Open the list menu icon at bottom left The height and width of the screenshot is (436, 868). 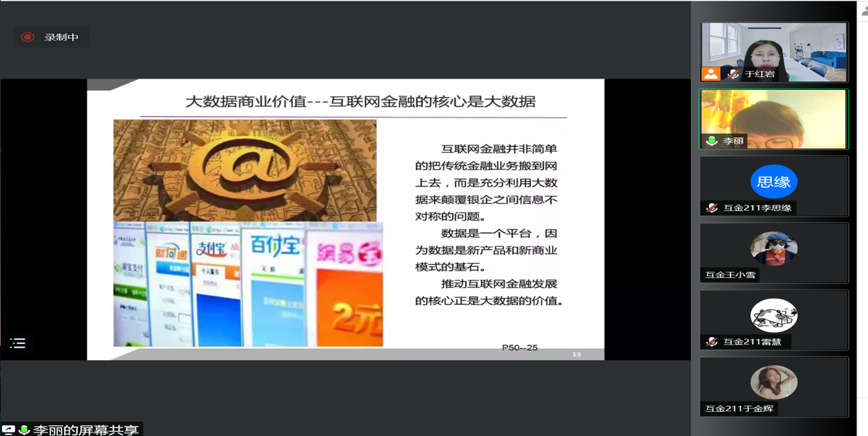click(18, 343)
